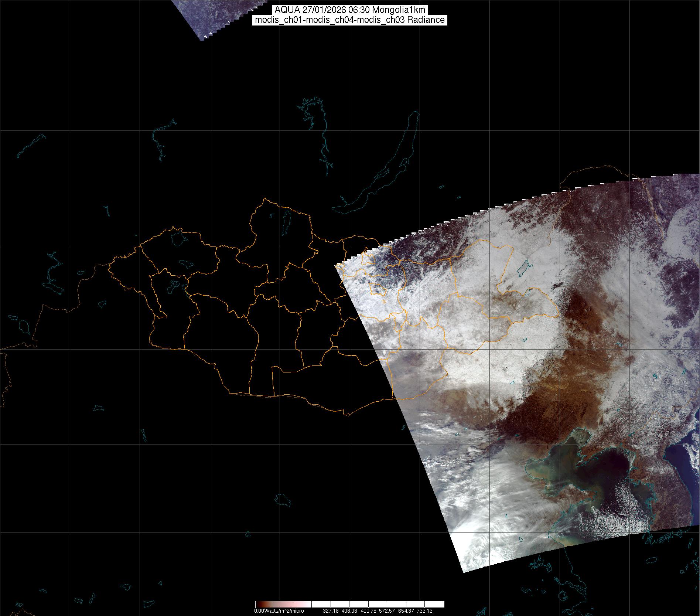The width and height of the screenshot is (700, 616).
Task: Click the 654.37 scale value
Action: (407, 611)
